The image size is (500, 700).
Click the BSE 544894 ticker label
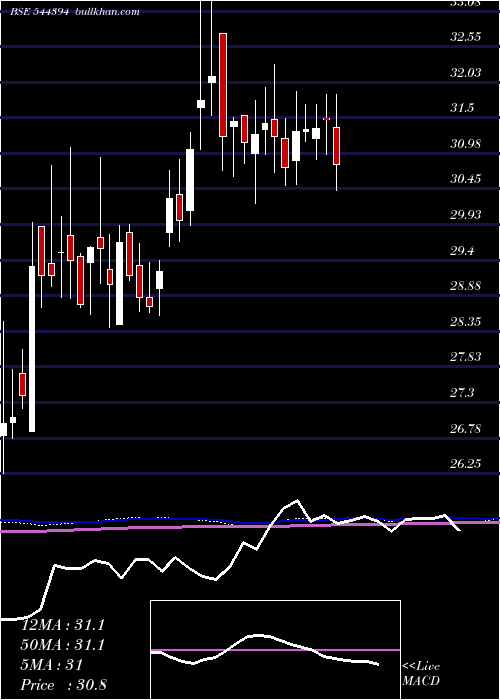pyautogui.click(x=39, y=12)
